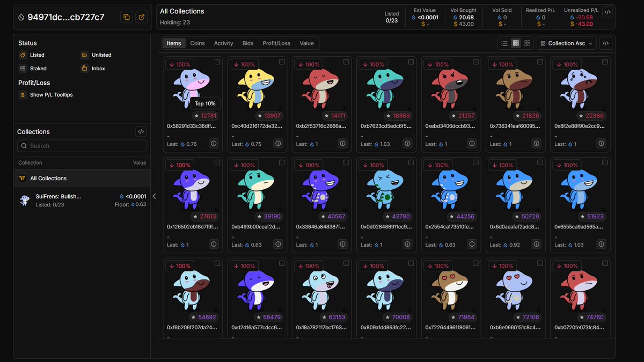Open info icon for item 0xc40d216172de32
This screenshot has height=362, width=644.
click(x=278, y=144)
